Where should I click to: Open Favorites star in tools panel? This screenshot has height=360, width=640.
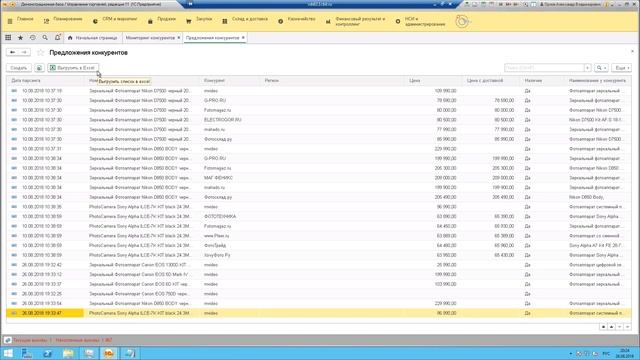pos(20,38)
